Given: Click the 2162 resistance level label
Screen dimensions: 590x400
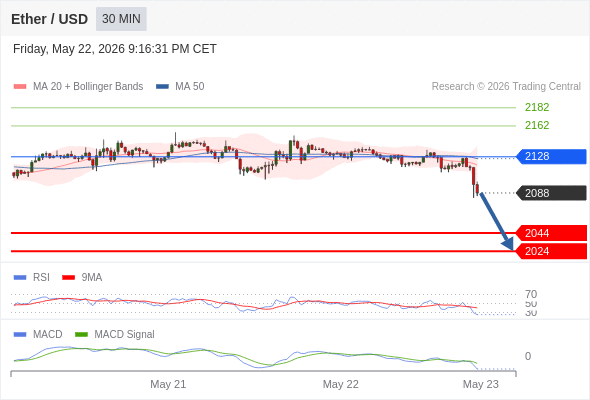Looking at the screenshot, I should [537, 125].
